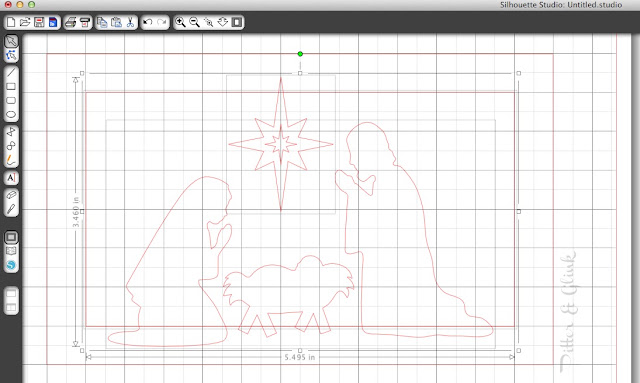The height and width of the screenshot is (383, 640).
Task: Print the design
Action: pos(71,22)
